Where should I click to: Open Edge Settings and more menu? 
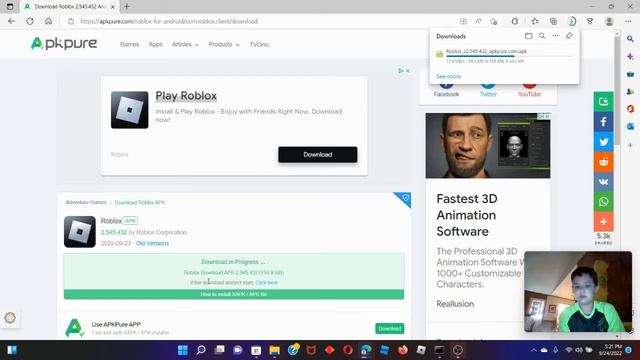[x=628, y=21]
